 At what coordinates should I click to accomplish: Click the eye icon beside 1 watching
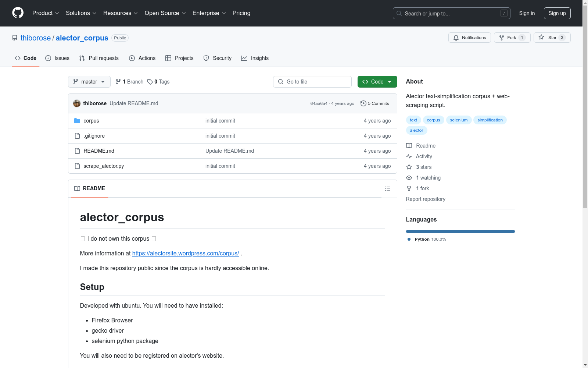coord(409,178)
